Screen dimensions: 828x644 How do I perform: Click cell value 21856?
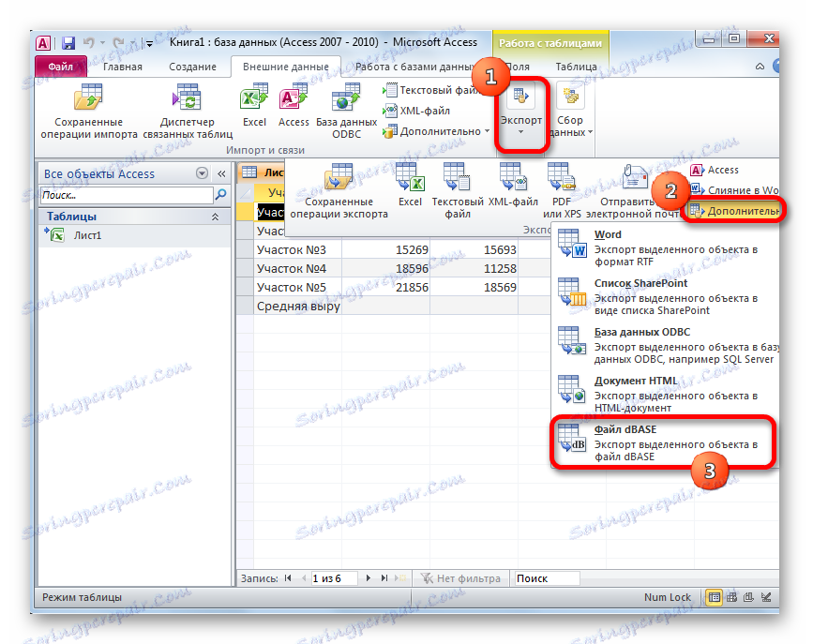click(386, 288)
